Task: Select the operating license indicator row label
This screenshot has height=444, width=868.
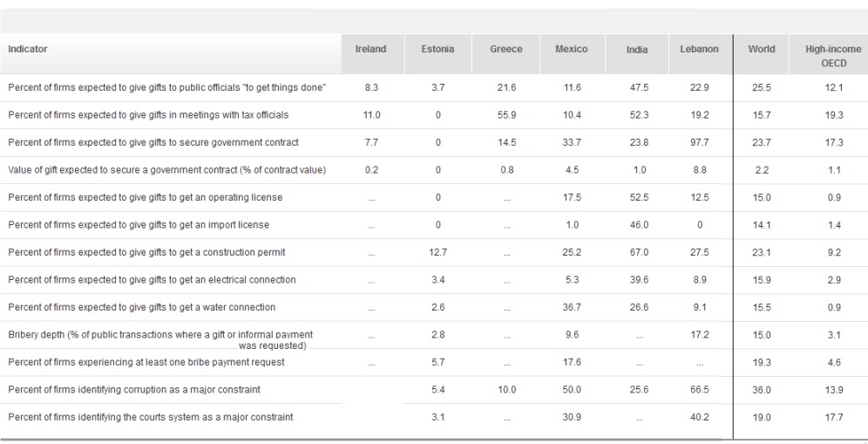Action: click(145, 198)
